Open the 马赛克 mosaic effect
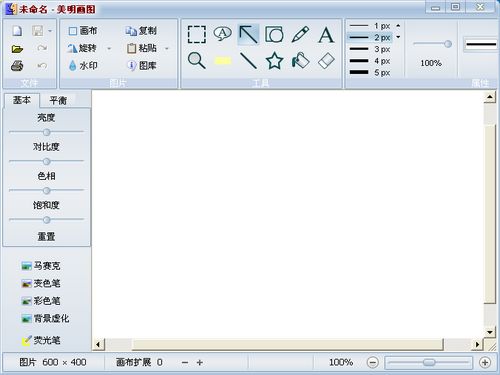The image size is (500, 375). pyautogui.click(x=40, y=266)
